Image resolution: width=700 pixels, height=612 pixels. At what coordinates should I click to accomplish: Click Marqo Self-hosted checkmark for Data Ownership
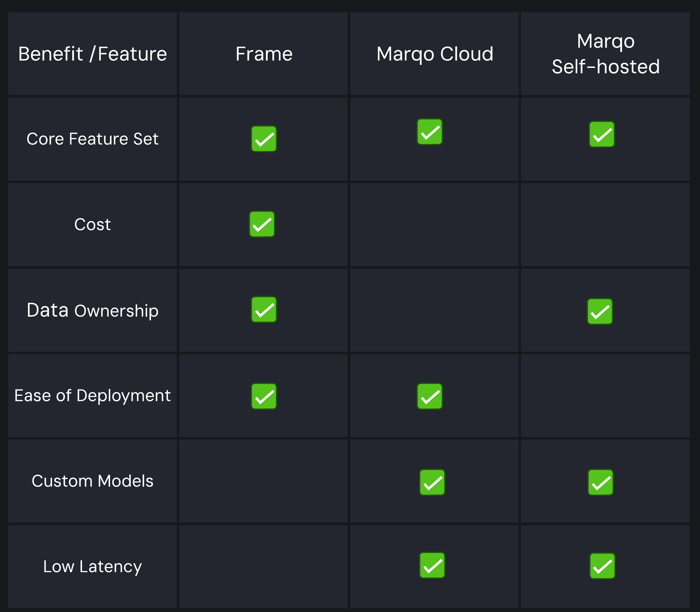[600, 312]
